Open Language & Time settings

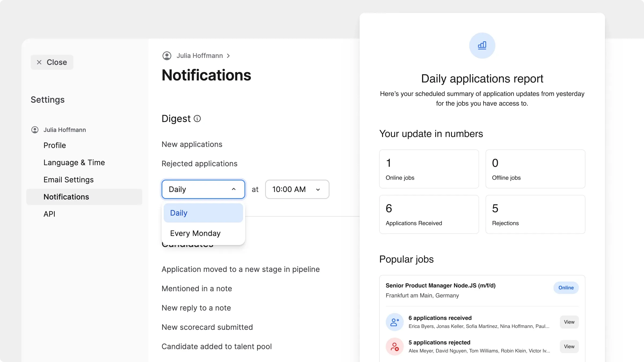(74, 162)
